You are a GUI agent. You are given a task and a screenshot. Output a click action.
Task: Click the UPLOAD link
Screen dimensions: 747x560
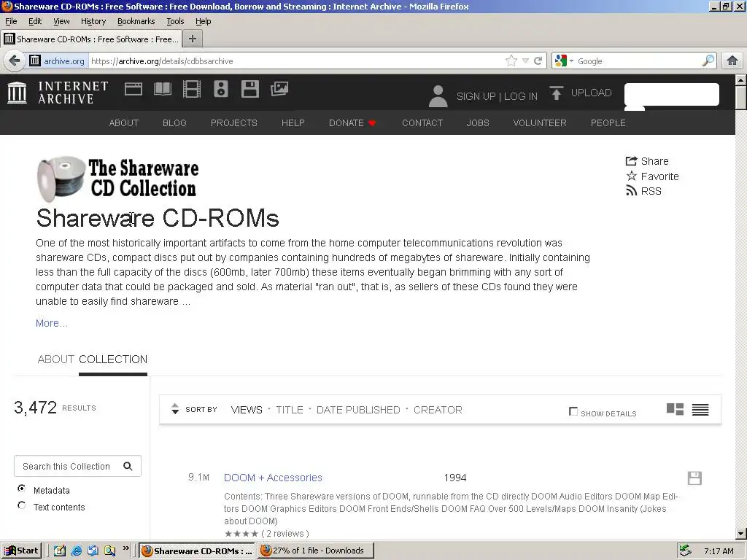pos(591,93)
